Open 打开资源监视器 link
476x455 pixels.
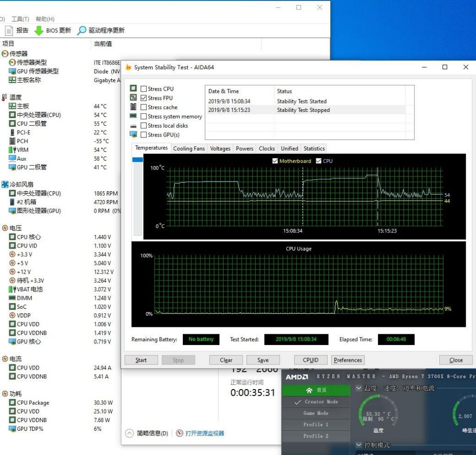(x=205, y=433)
